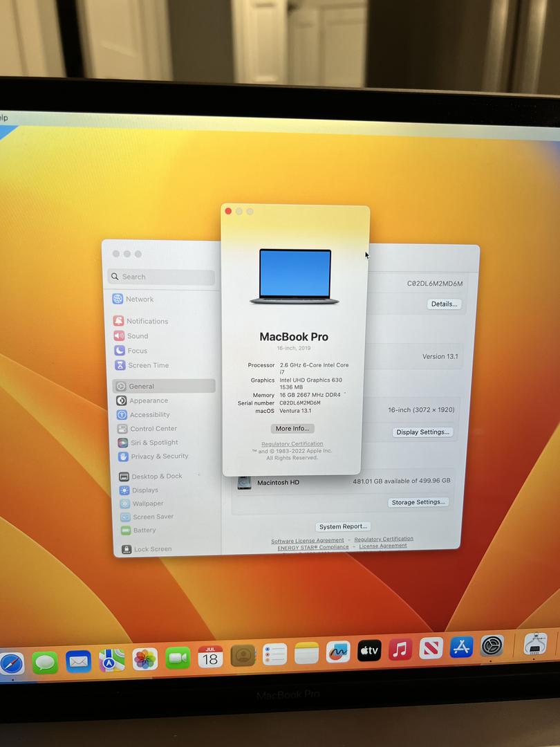
Task: Click the 16-inch (3072 × 1920) display text
Action: 421,409
